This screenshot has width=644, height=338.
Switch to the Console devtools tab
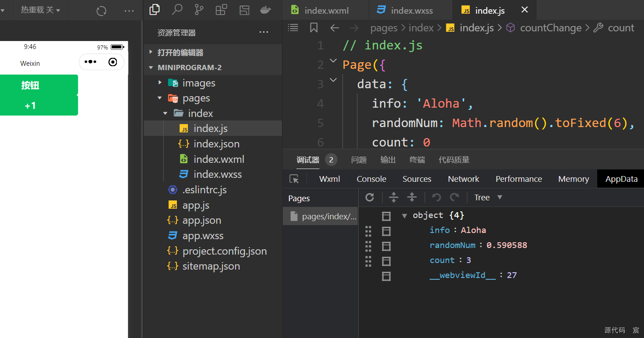point(371,179)
